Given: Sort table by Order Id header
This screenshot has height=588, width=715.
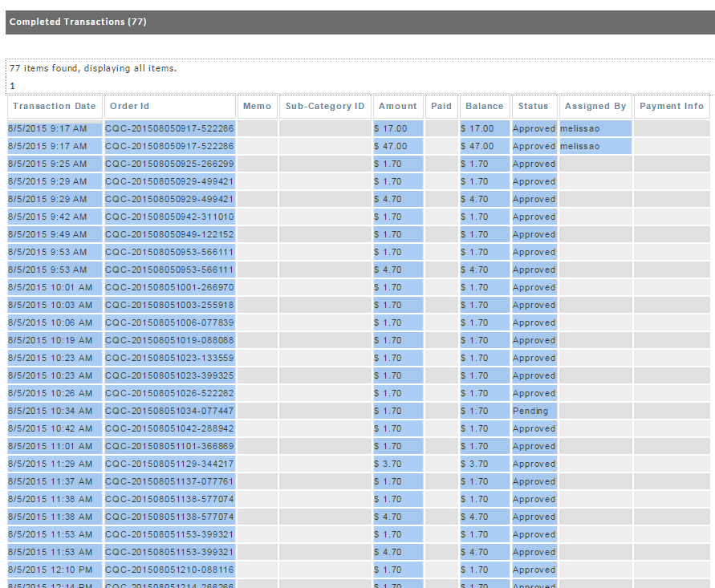Looking at the screenshot, I should 129,106.
